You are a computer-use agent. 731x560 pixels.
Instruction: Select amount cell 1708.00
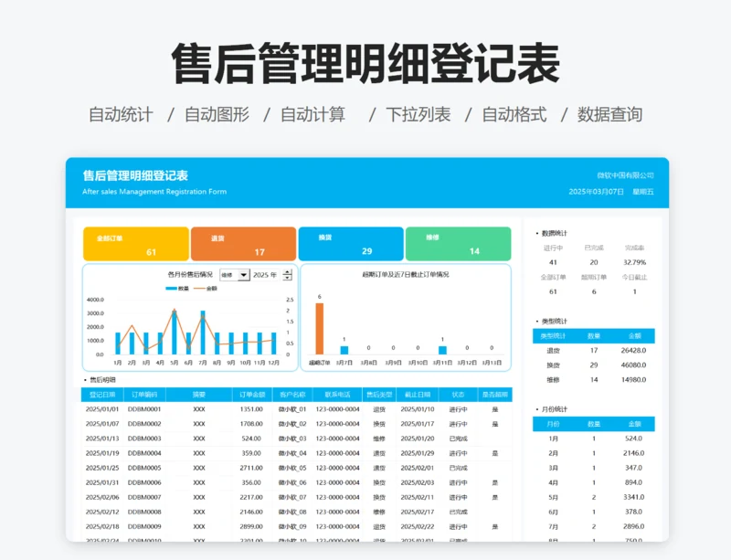click(251, 424)
